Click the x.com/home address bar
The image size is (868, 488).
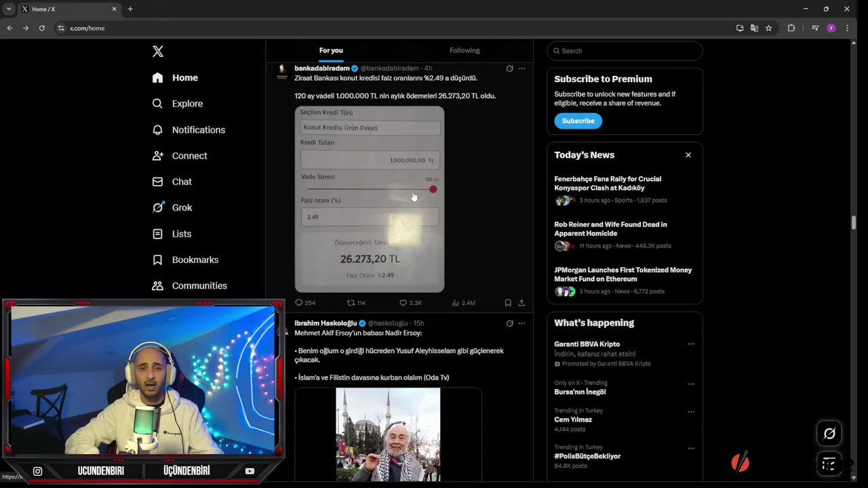[x=87, y=28]
